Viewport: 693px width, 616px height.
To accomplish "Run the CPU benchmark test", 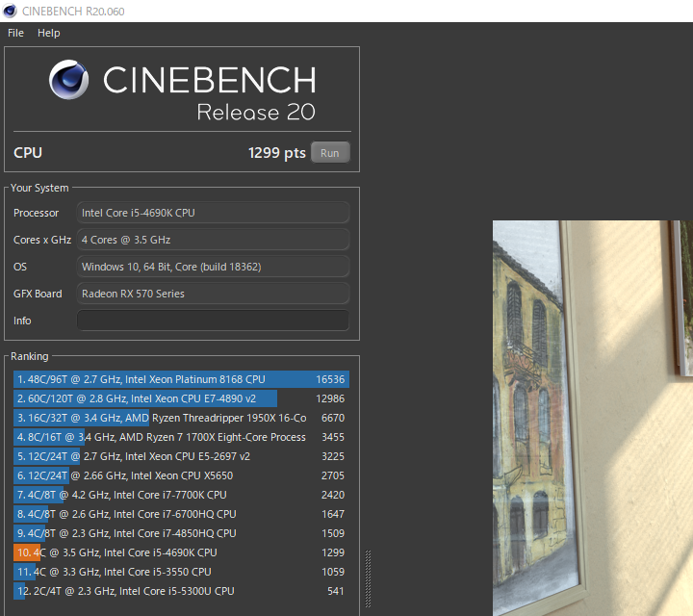I will click(x=330, y=153).
